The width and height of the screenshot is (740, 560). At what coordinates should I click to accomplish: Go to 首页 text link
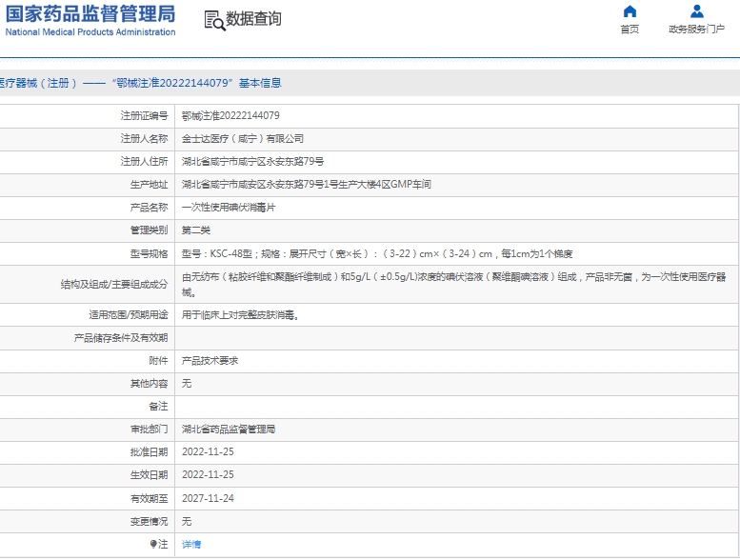[x=629, y=30]
